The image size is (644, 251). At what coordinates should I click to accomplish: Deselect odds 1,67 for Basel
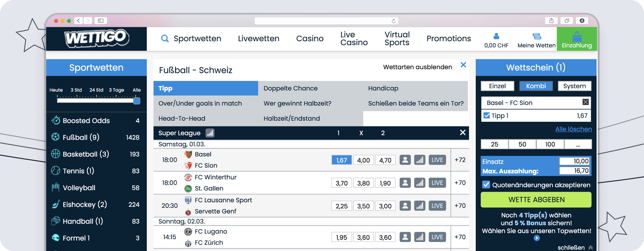(x=341, y=160)
